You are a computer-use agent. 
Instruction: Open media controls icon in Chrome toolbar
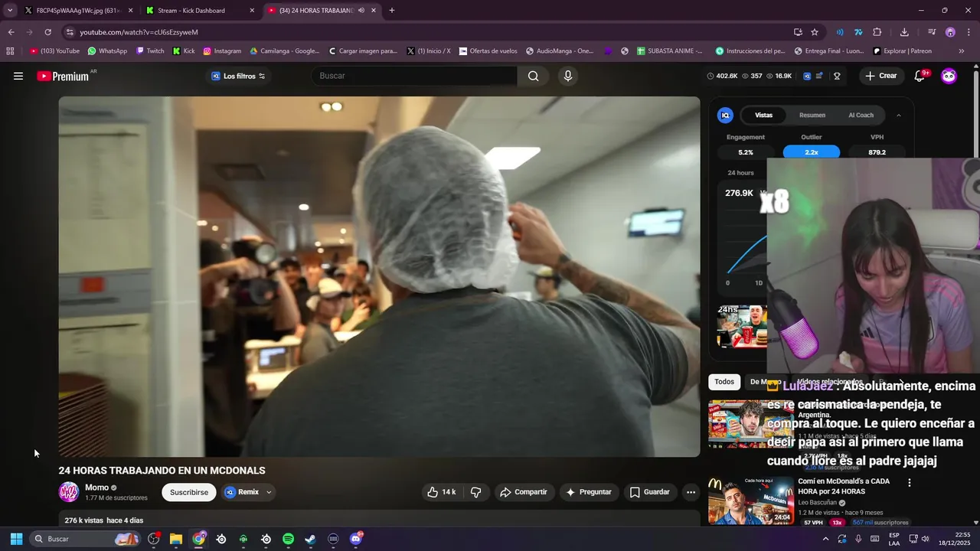[932, 32]
